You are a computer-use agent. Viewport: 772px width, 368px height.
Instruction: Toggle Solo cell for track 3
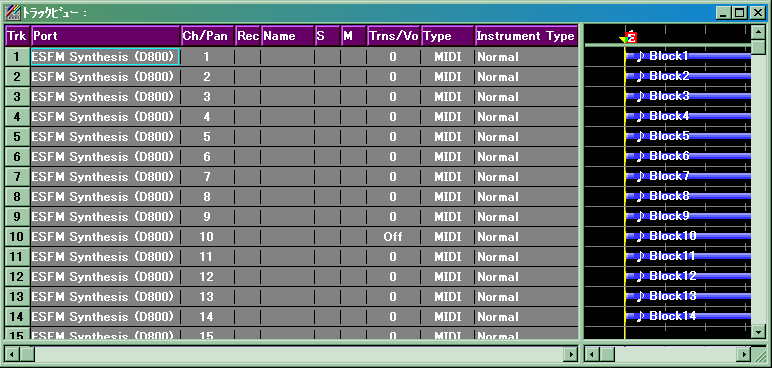click(327, 97)
